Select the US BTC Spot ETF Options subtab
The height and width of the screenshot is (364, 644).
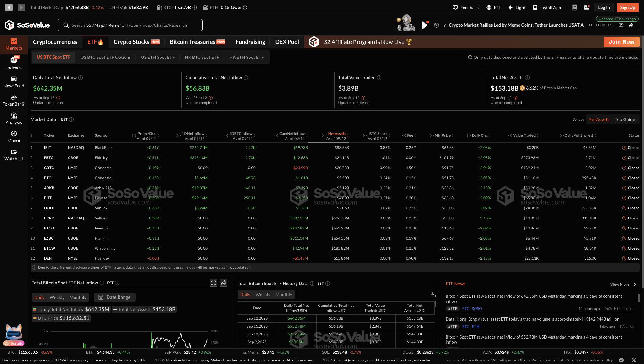tap(106, 57)
